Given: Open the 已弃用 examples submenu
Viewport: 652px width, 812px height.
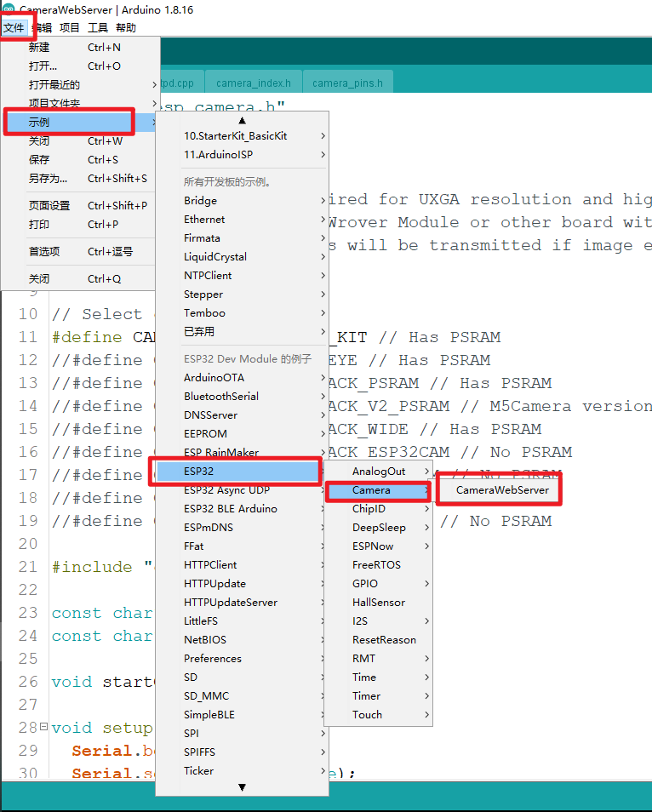Looking at the screenshot, I should coord(242,331).
